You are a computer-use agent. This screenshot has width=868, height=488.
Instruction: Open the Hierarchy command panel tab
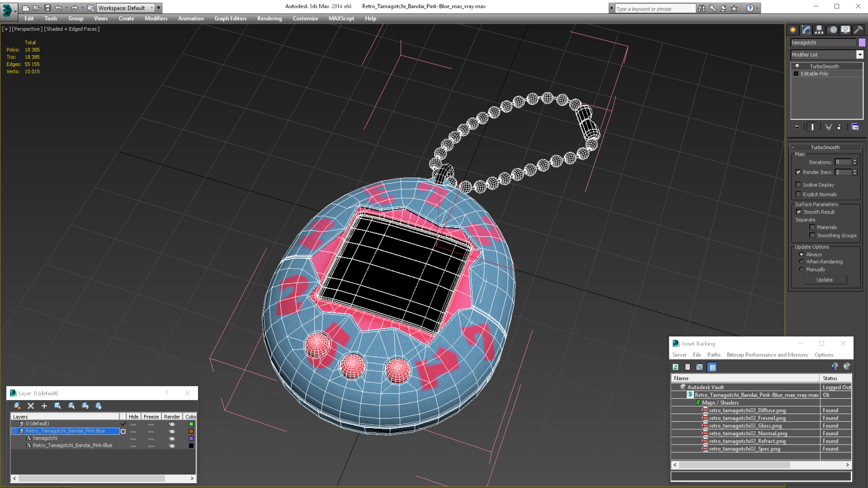(x=819, y=30)
